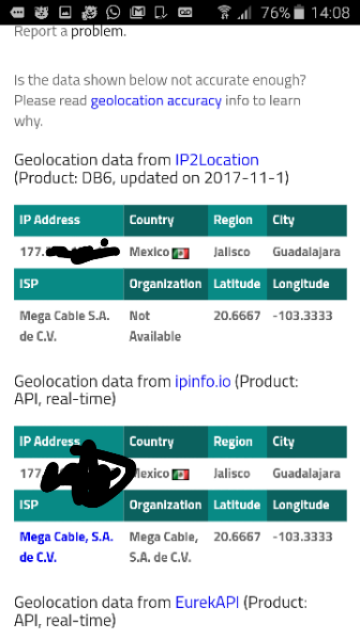Tap the Gmail notification icon in status bar
The image size is (360, 640).
click(137, 12)
